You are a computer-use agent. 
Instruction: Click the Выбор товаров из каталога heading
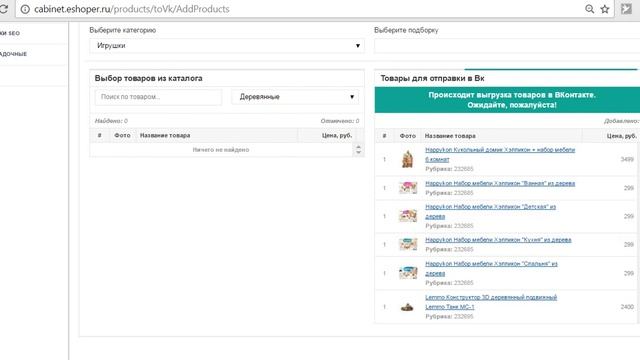(x=149, y=78)
